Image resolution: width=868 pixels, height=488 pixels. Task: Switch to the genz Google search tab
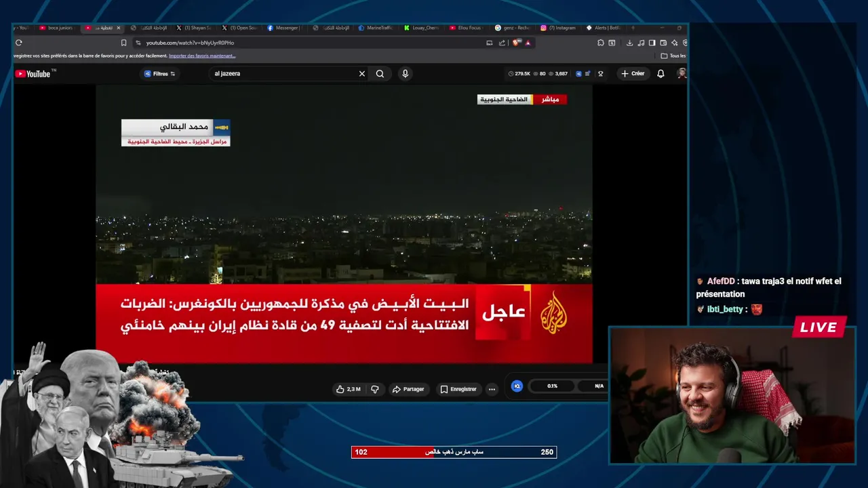click(513, 28)
